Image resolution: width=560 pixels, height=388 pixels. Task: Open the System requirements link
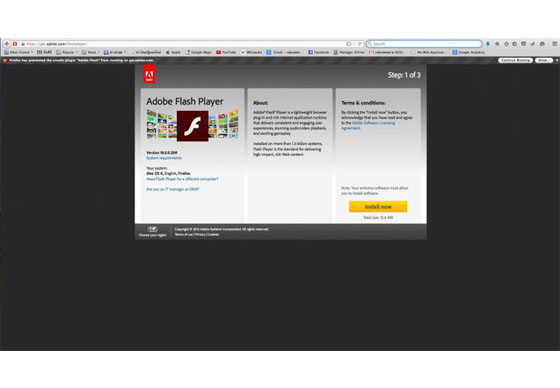tap(164, 158)
